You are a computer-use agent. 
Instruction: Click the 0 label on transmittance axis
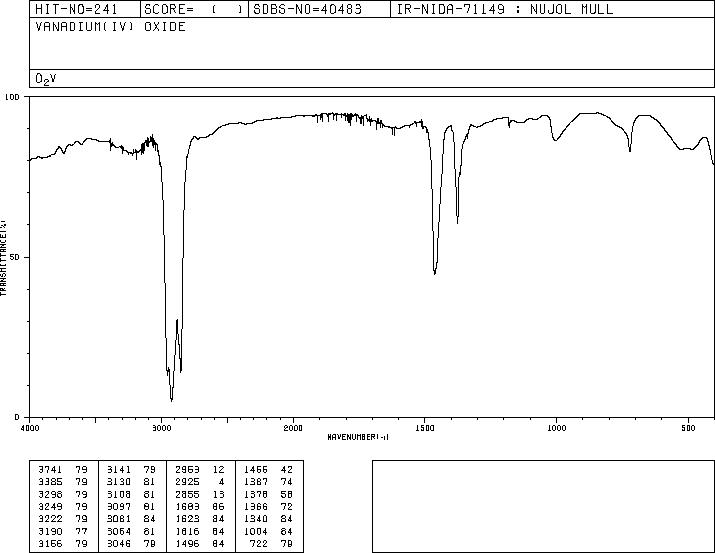coord(17,417)
